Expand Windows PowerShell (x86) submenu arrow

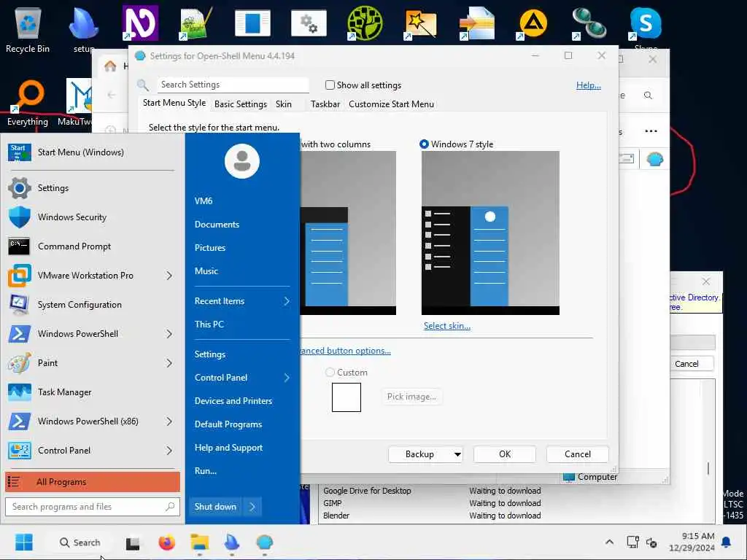(169, 421)
